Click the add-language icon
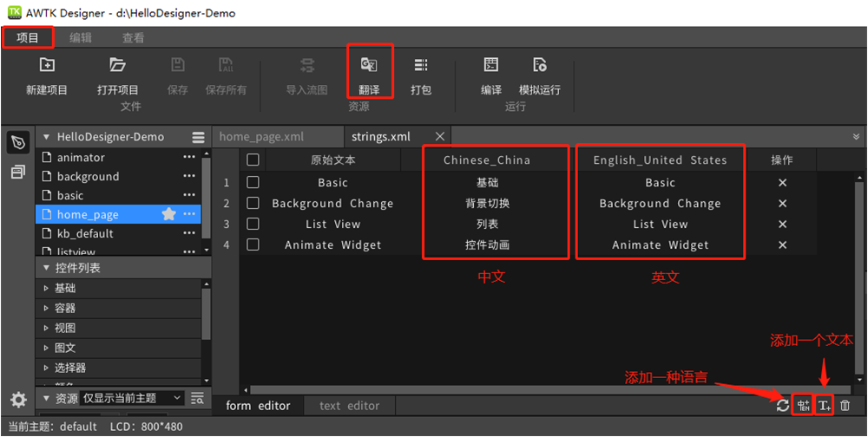868x437 pixels. 804,406
